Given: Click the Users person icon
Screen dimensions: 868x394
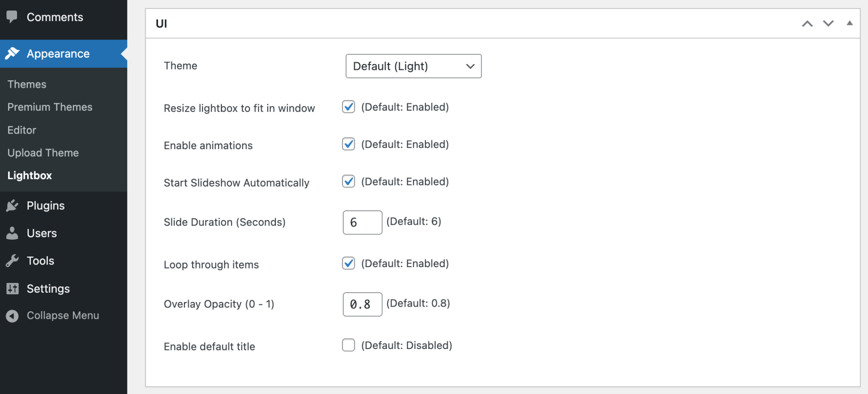Looking at the screenshot, I should pyautogui.click(x=12, y=233).
